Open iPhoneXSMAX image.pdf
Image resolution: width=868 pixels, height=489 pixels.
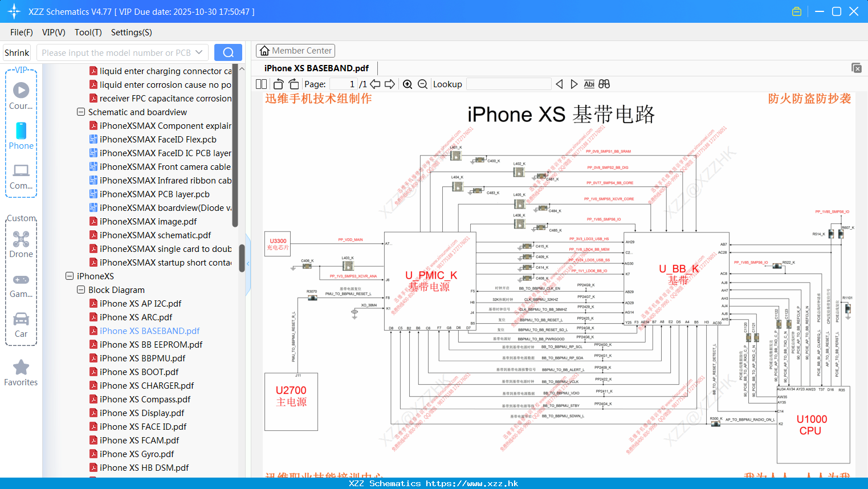143,221
